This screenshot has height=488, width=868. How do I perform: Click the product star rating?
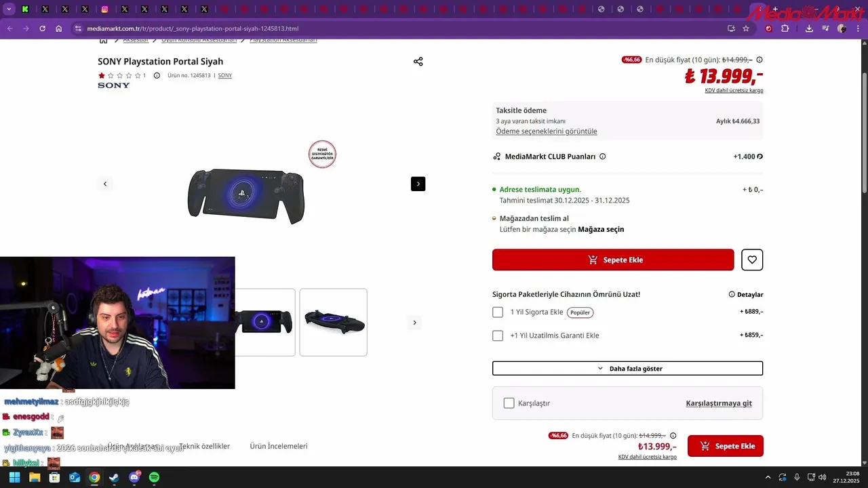(x=119, y=75)
